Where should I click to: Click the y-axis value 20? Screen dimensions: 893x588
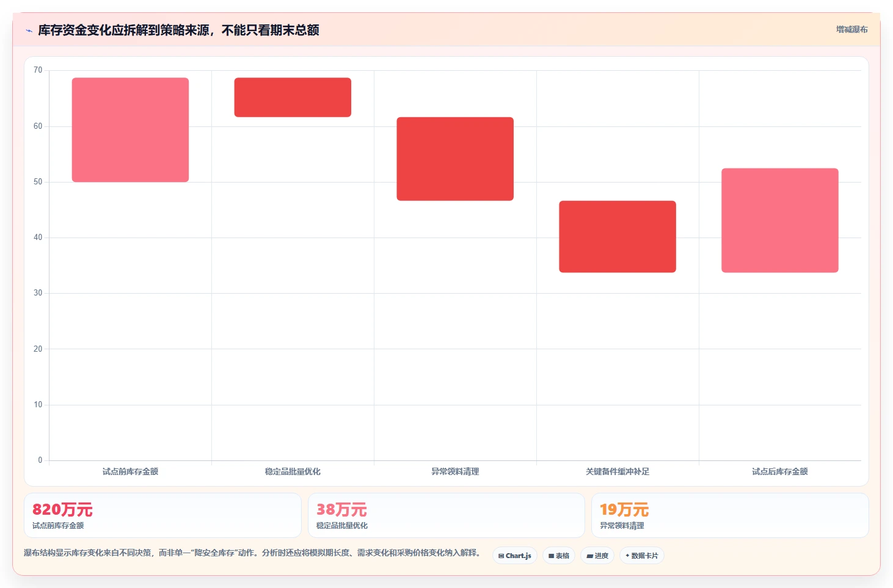[38, 349]
